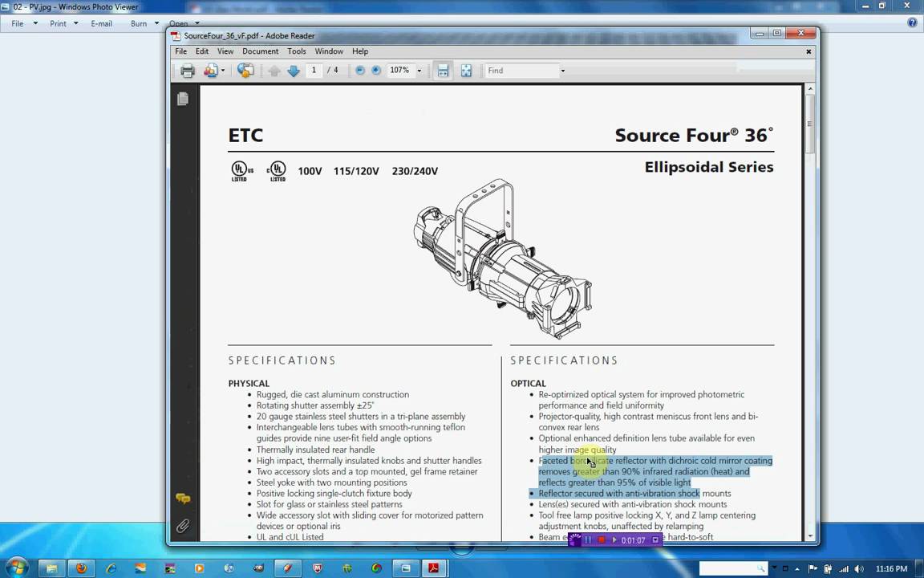Zoom in with the plus button
The image size is (924, 578).
376,70
